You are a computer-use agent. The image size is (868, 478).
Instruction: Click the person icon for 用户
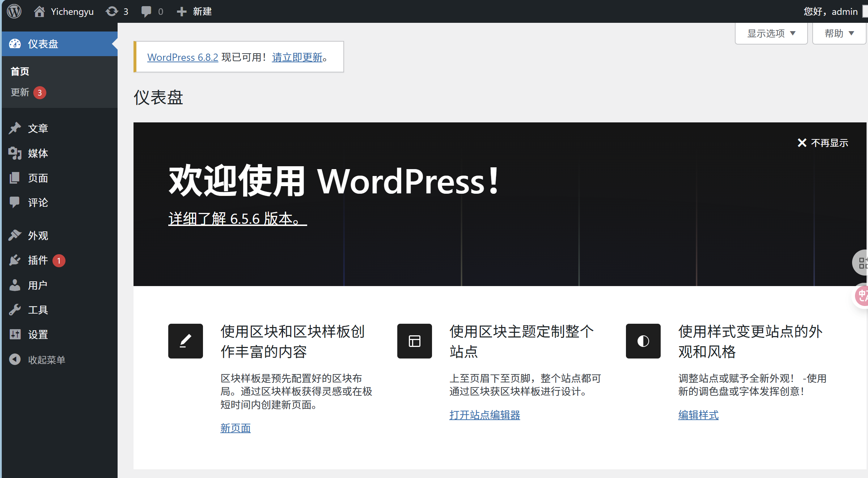(15, 285)
